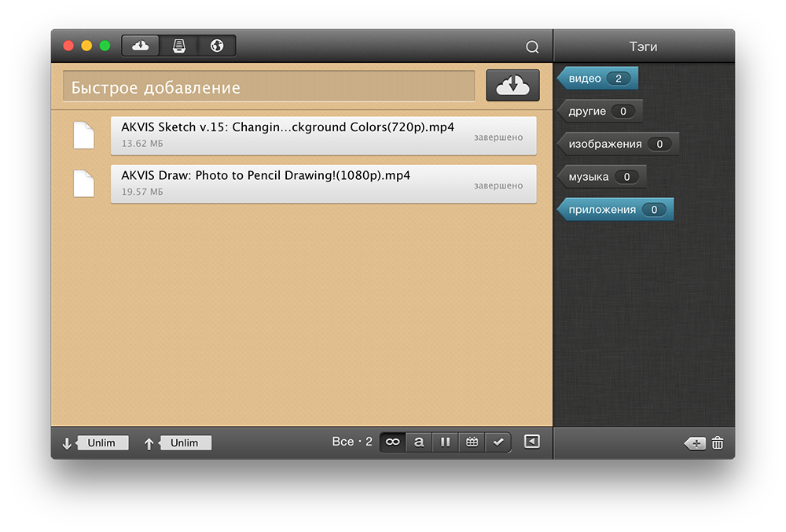Screen dimensions: 786x532
Task: Click the 13.62 МБ file size text
Action: point(142,143)
